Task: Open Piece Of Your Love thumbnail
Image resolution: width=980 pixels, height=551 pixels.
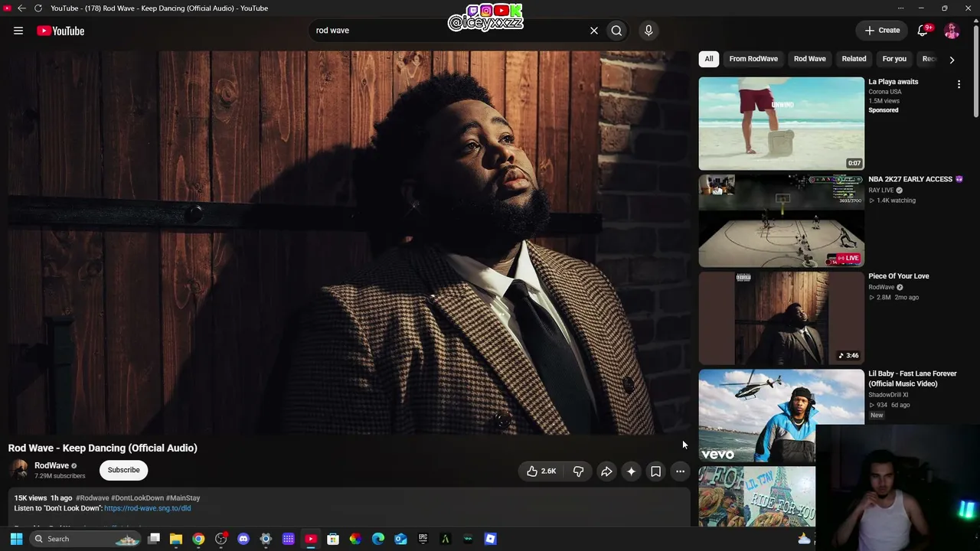Action: (781, 318)
